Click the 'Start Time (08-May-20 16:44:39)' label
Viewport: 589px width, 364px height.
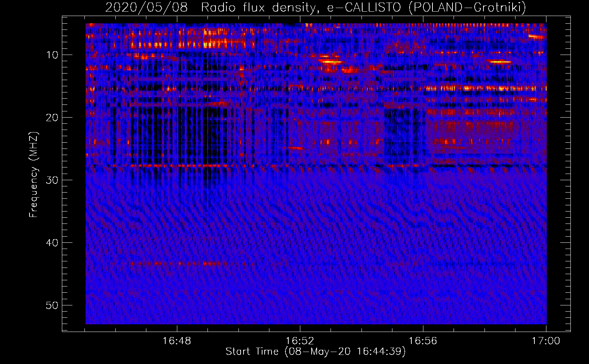[x=316, y=352]
